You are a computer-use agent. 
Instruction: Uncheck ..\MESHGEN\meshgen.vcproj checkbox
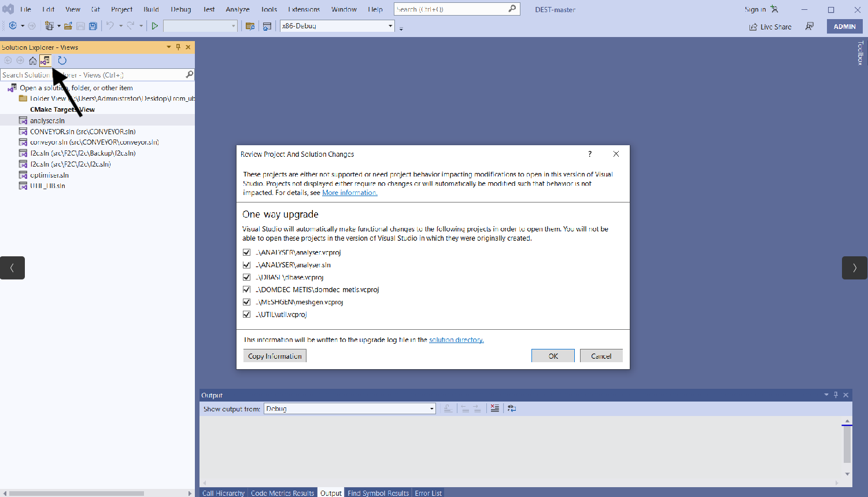pyautogui.click(x=247, y=302)
